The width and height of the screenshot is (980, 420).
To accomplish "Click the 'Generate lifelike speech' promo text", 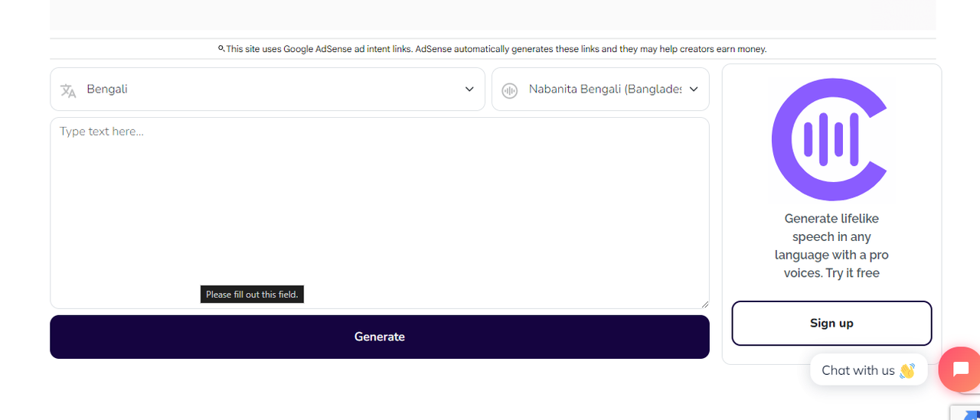I will [x=831, y=246].
